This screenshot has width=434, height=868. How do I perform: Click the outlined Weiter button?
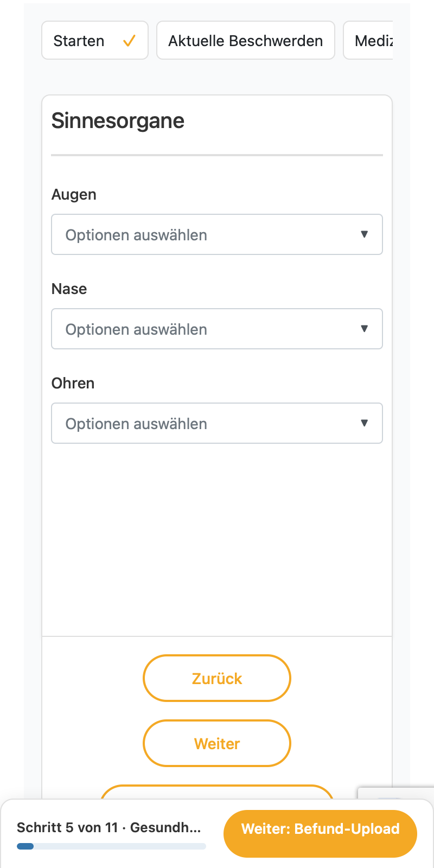[217, 743]
